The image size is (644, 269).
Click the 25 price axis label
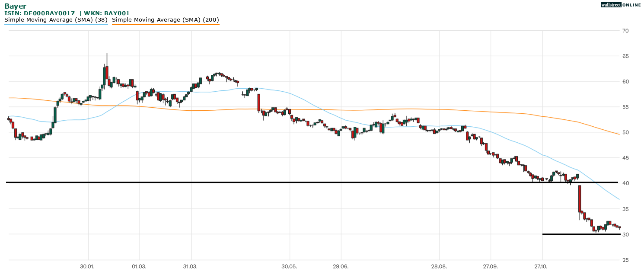625,260
